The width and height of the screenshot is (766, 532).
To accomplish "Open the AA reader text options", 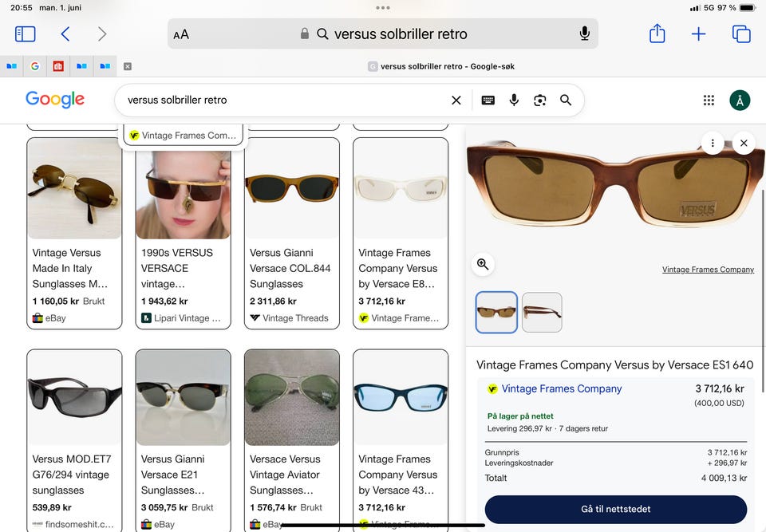I will 181,34.
